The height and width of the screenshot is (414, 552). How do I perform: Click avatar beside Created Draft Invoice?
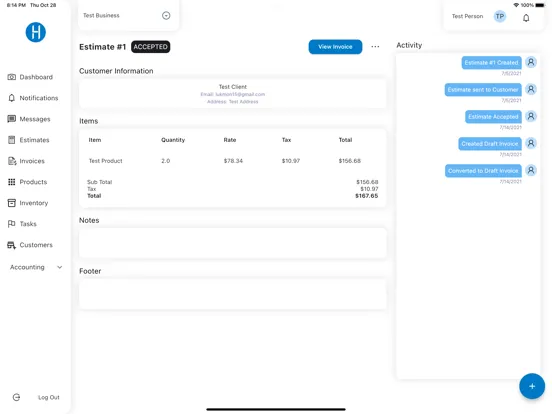[531, 143]
